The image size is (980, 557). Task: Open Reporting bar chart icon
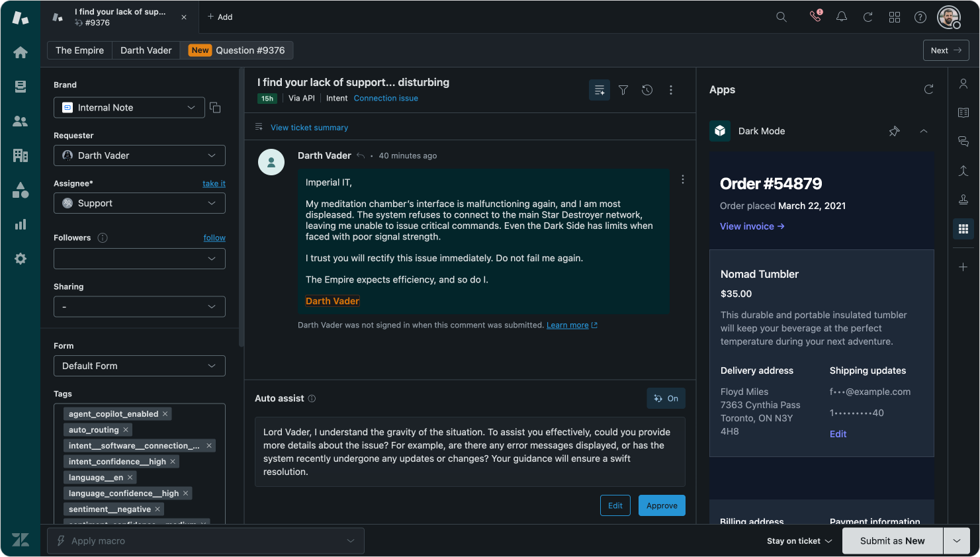point(21,224)
